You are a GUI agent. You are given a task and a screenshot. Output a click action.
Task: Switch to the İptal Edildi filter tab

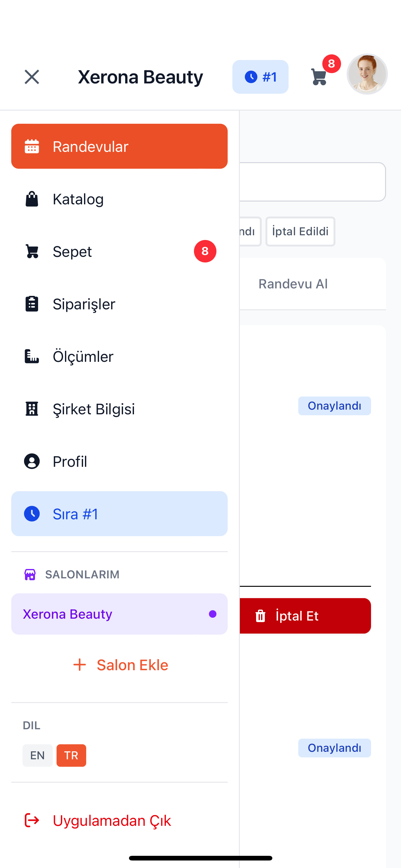(x=300, y=231)
